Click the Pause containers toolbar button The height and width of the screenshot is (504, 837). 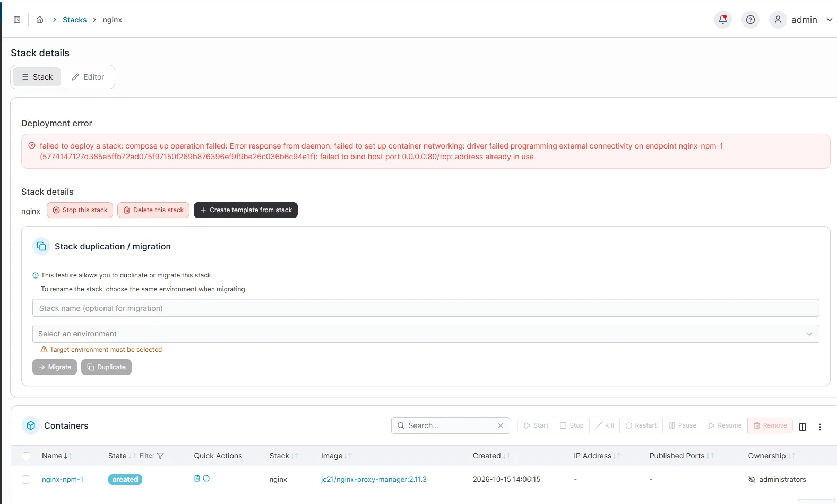point(683,425)
